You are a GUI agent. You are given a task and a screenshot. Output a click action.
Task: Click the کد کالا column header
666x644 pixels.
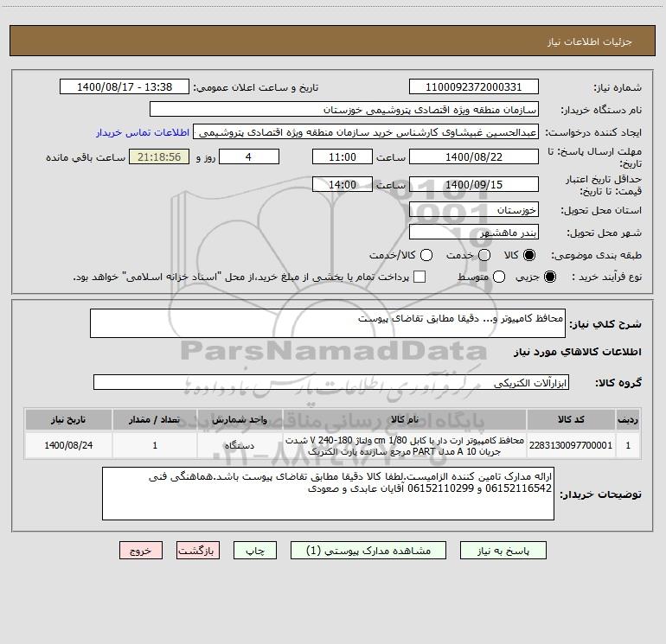(x=571, y=419)
